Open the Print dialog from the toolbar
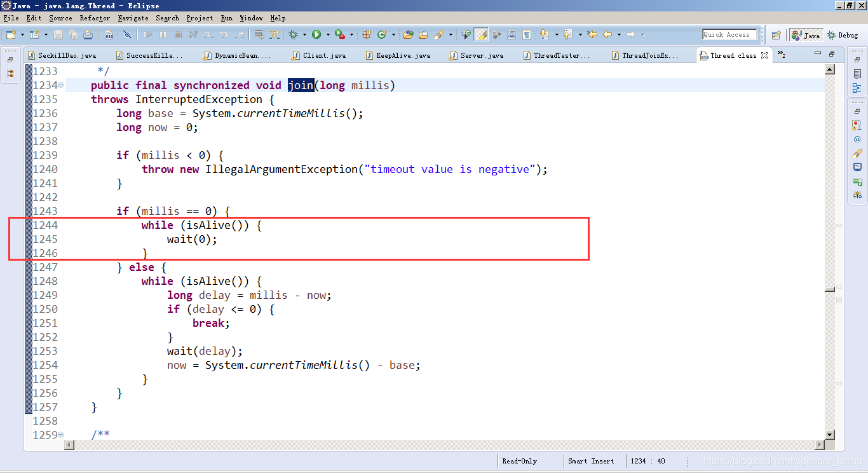The height and width of the screenshot is (473, 868). (x=86, y=35)
